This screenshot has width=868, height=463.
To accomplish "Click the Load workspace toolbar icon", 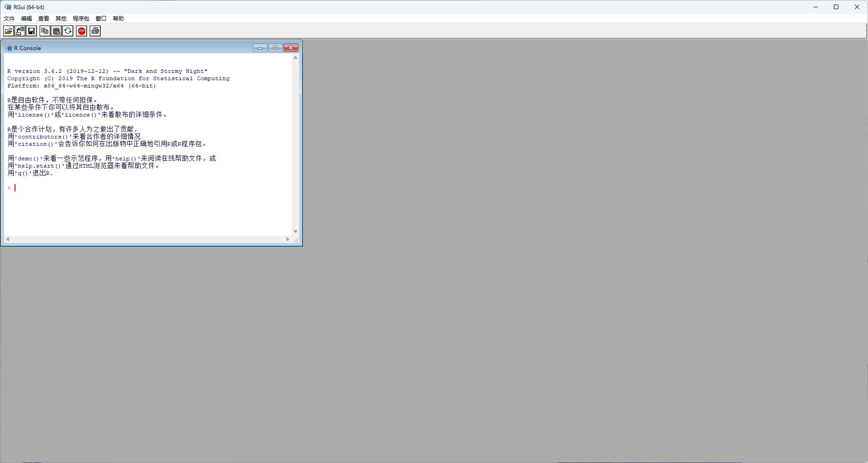I will click(20, 31).
